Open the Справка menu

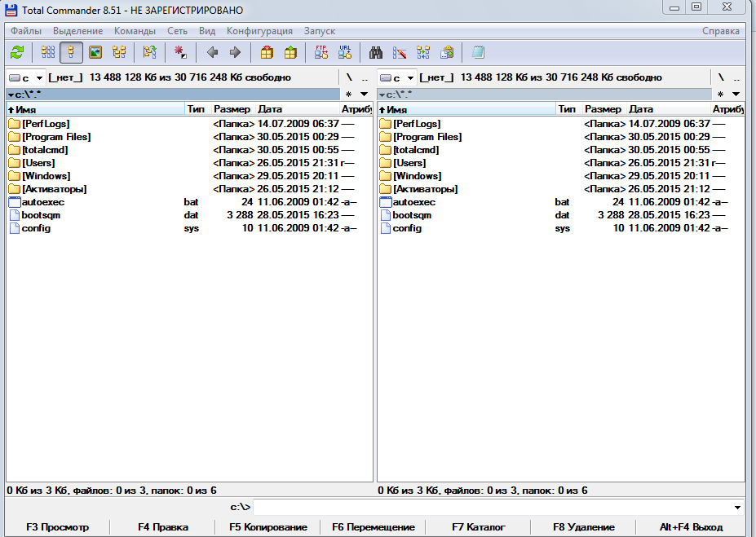point(720,31)
